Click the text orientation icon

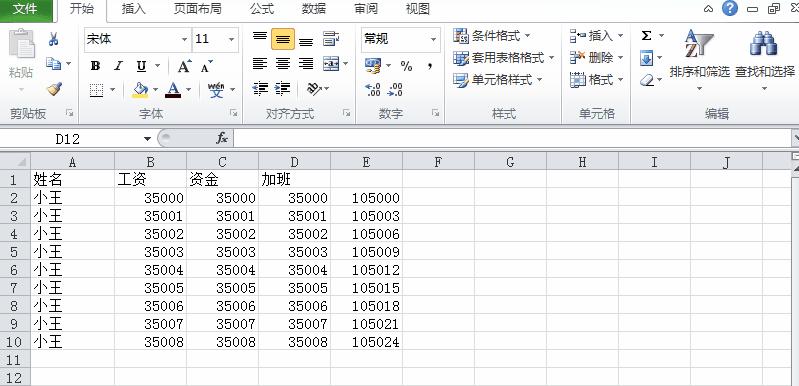(314, 89)
